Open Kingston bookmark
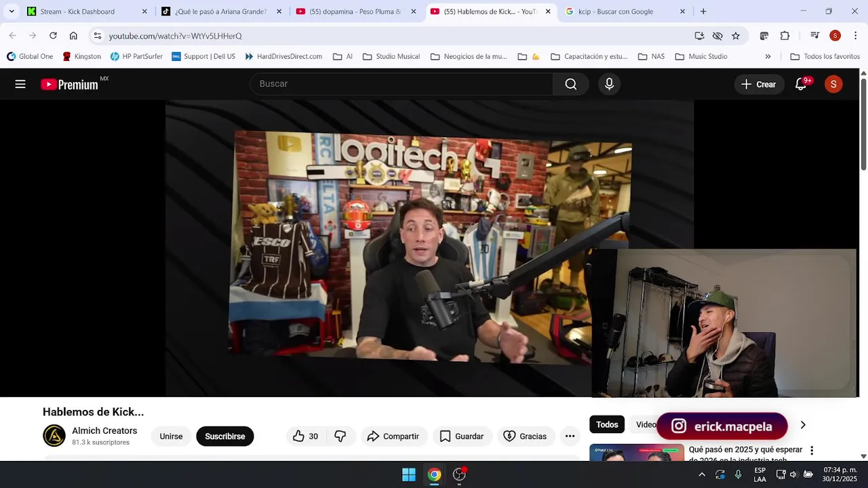 pyautogui.click(x=81, y=56)
